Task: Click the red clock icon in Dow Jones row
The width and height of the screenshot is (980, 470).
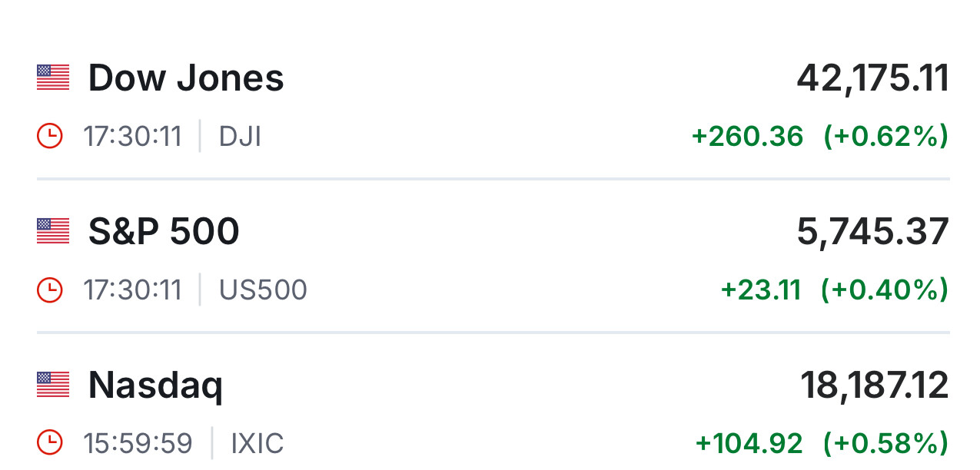Action: [x=50, y=137]
